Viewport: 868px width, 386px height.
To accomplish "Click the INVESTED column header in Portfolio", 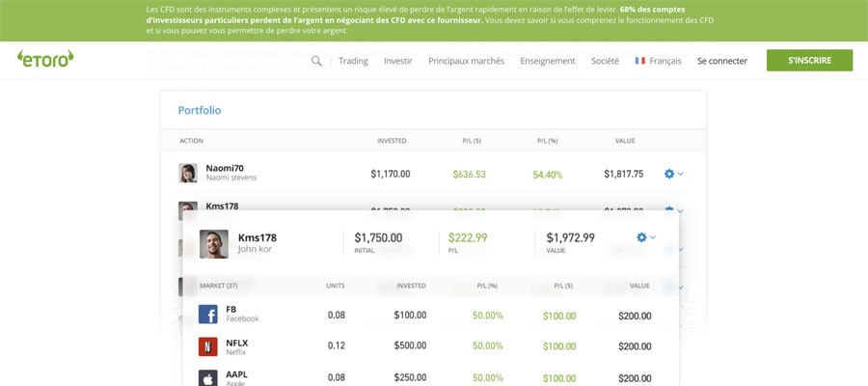I will (x=392, y=141).
